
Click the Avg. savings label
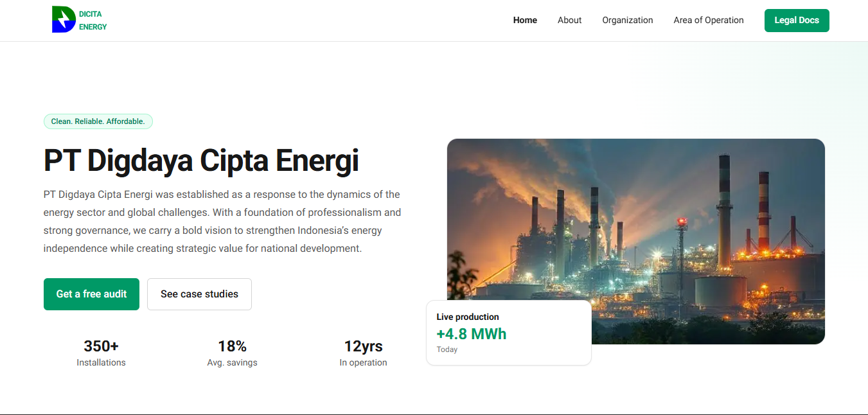click(x=232, y=363)
